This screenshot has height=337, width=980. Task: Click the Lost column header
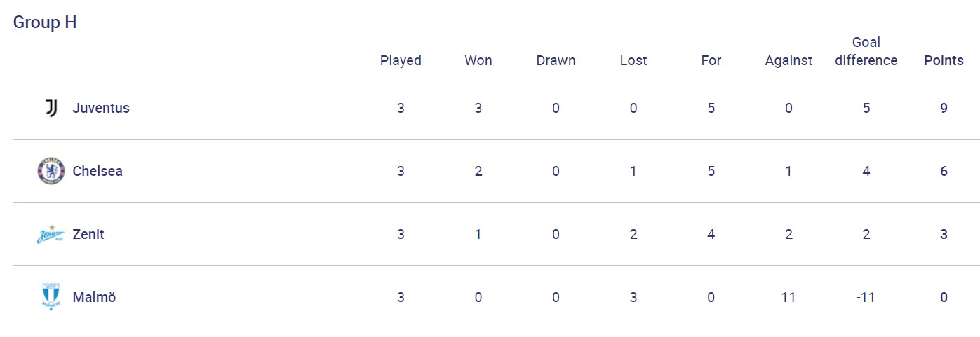click(x=633, y=60)
